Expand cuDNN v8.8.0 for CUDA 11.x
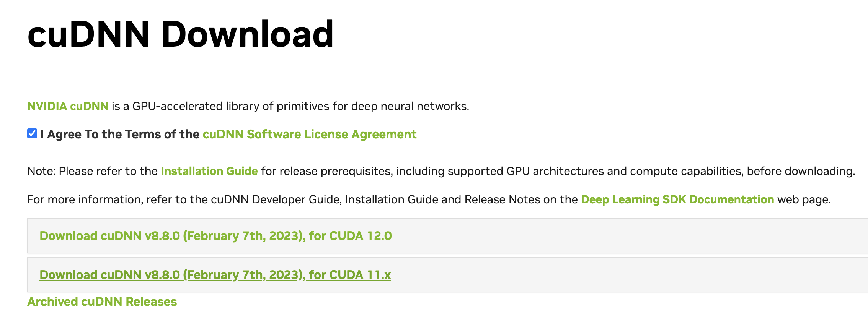 (x=215, y=275)
